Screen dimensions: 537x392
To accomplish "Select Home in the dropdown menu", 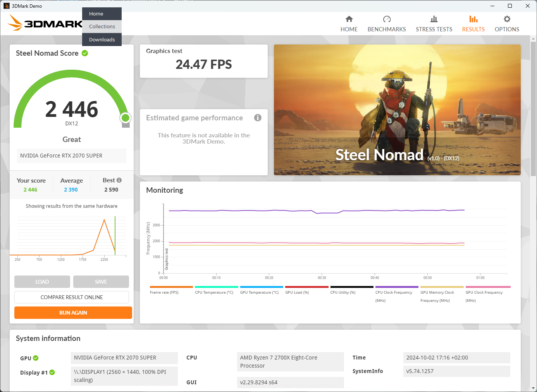I will (102, 14).
